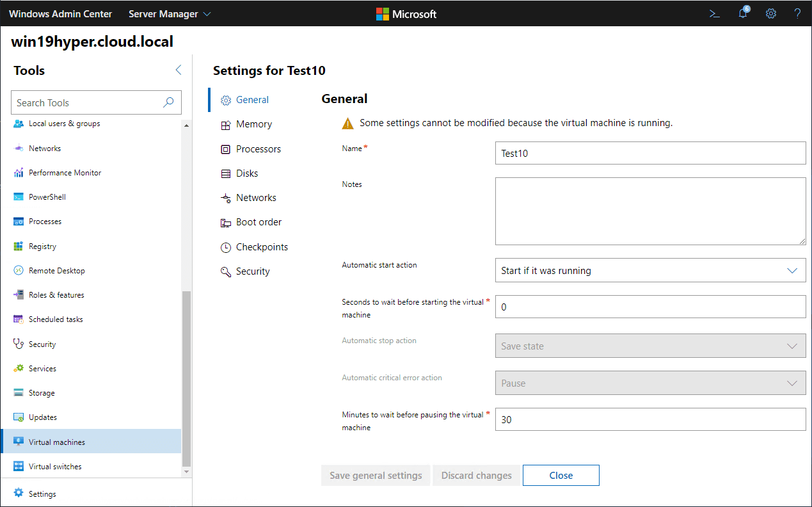812x507 pixels.
Task: Open the Automatic start action dropdown
Action: (x=650, y=270)
